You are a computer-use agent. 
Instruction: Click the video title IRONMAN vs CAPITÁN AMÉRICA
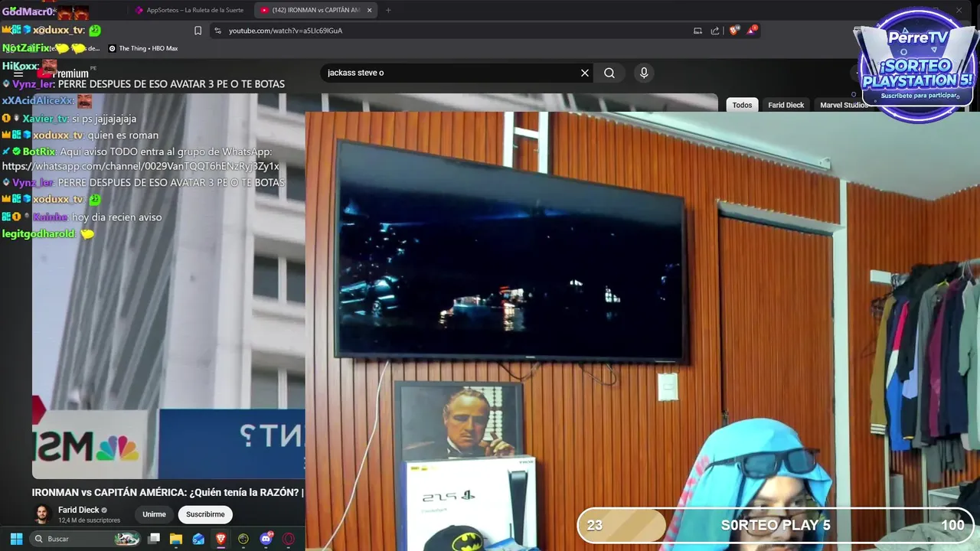[x=168, y=492]
